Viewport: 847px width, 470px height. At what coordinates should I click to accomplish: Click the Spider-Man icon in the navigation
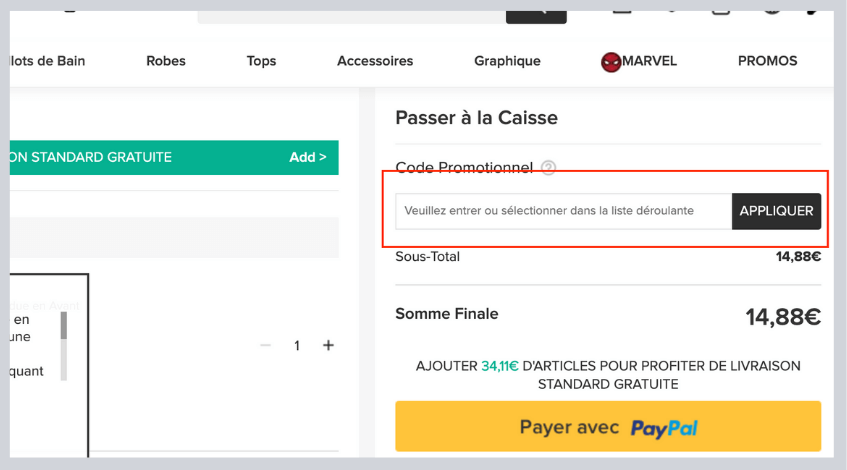[x=610, y=62]
